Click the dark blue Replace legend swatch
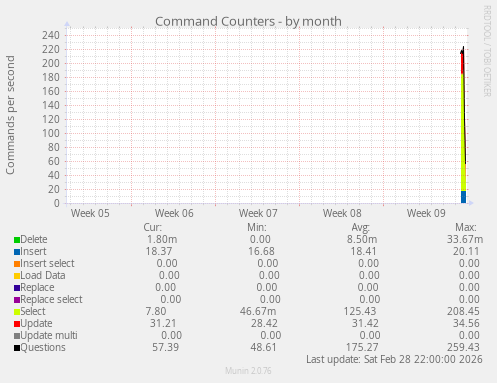This screenshot has width=497, height=383. (17, 288)
